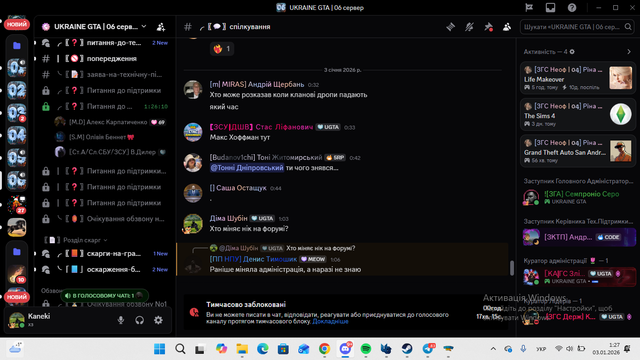Toggle headphones deafen in user panel

point(140,320)
